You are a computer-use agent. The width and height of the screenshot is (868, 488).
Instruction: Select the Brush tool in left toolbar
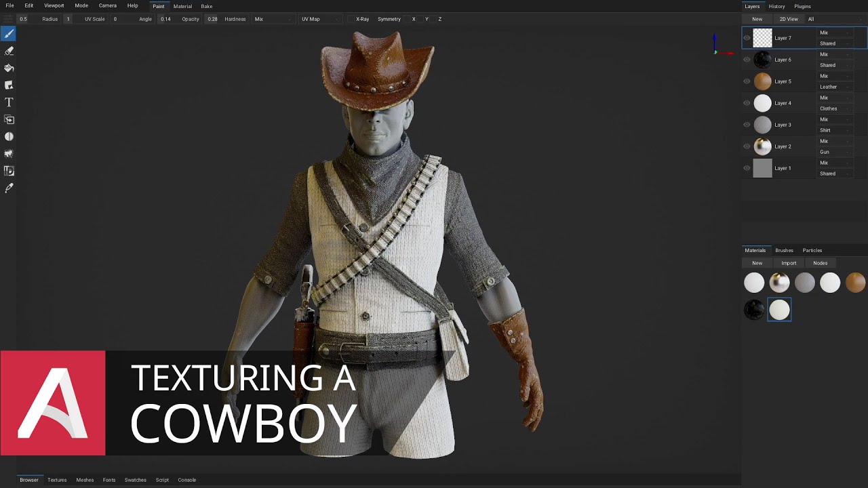click(9, 33)
